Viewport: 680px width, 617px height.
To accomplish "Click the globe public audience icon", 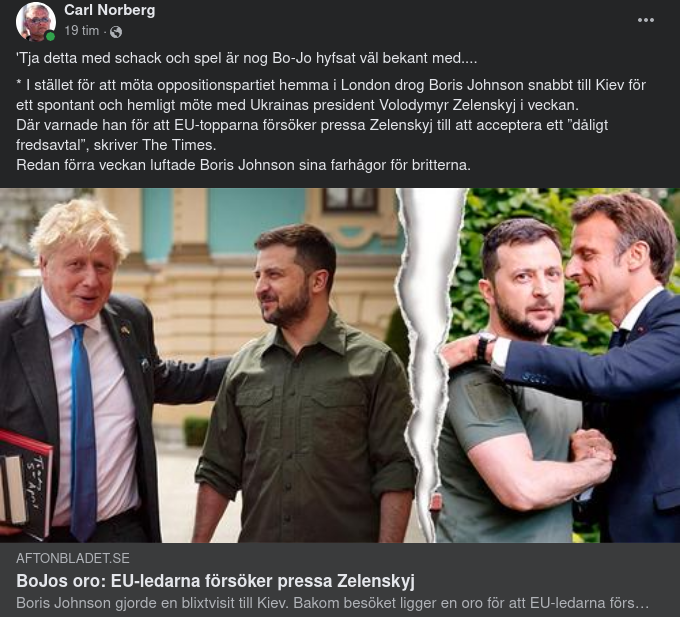I will pyautogui.click(x=116, y=32).
